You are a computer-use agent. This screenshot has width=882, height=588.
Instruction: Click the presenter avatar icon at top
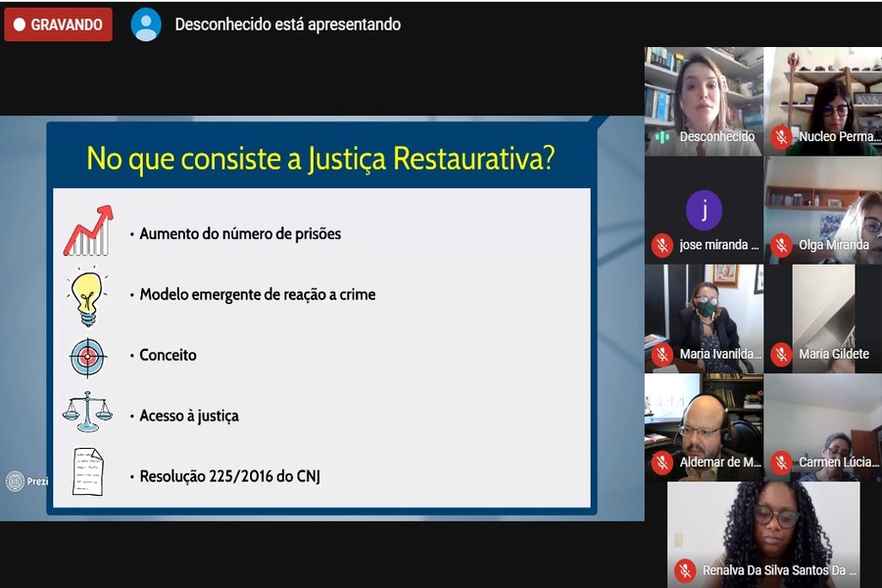coord(146,24)
